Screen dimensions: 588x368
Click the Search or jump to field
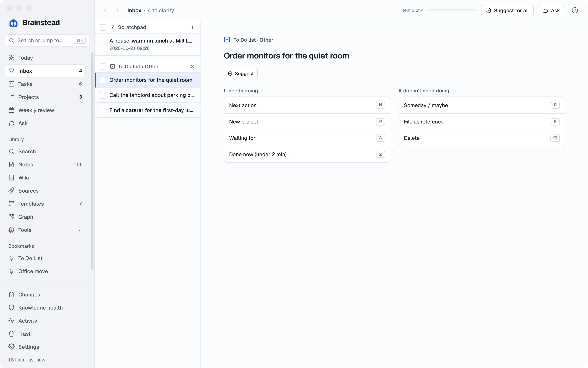point(47,40)
